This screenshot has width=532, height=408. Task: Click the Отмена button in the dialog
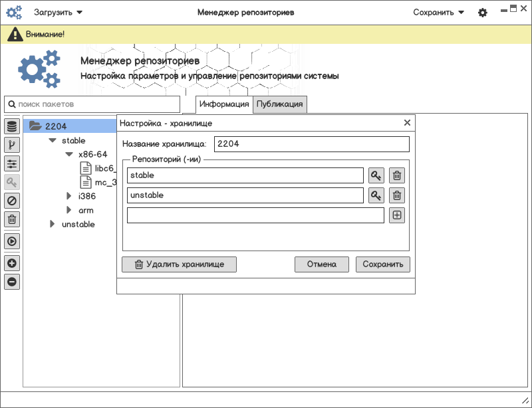(322, 264)
